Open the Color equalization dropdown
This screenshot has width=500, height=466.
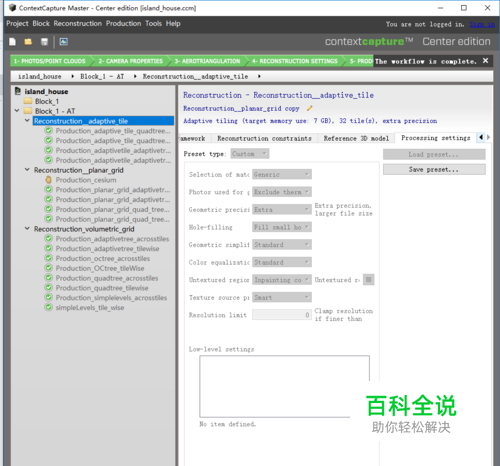click(282, 262)
